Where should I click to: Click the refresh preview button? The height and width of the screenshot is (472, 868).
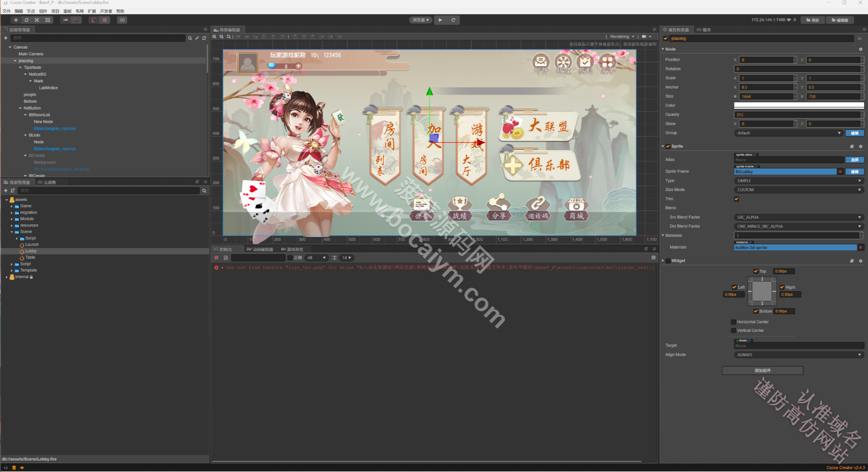[453, 20]
